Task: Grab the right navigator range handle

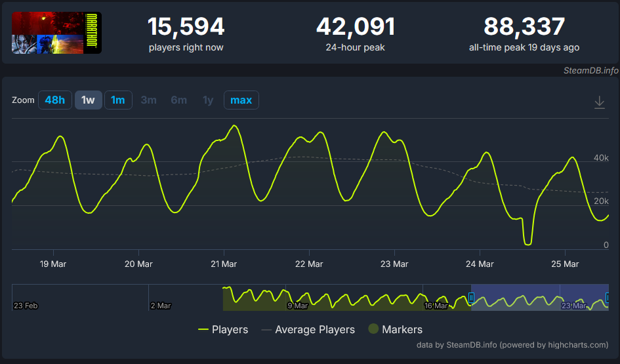Action: (608, 298)
